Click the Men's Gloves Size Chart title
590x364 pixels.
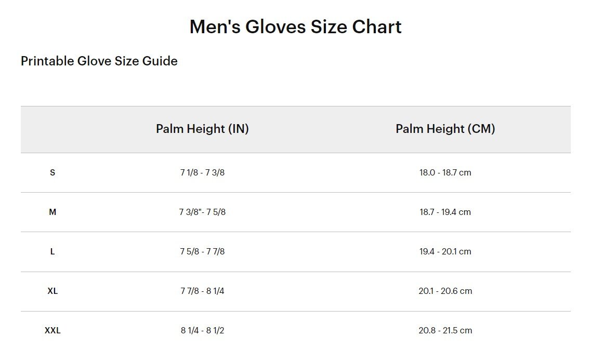click(x=295, y=26)
